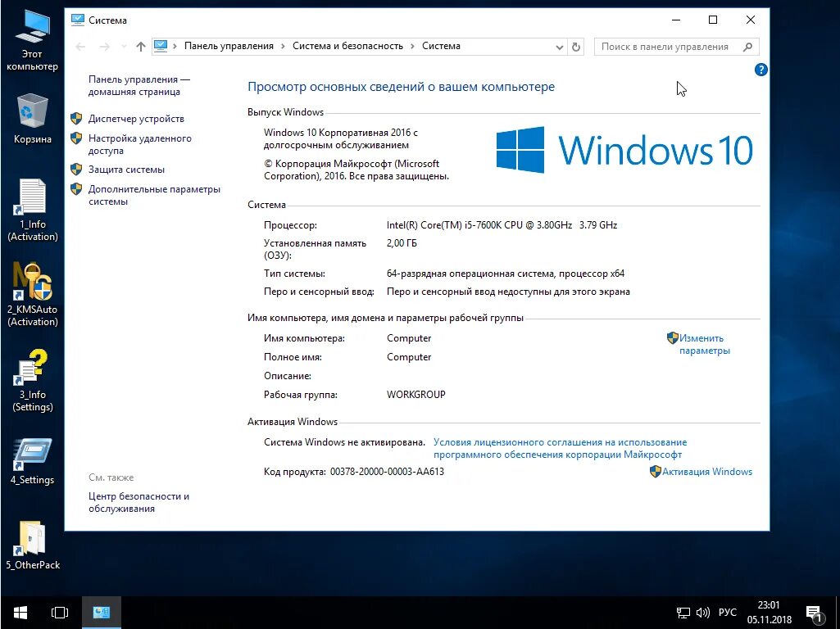
Task: Open the volume tray icon
Action: pos(703,613)
